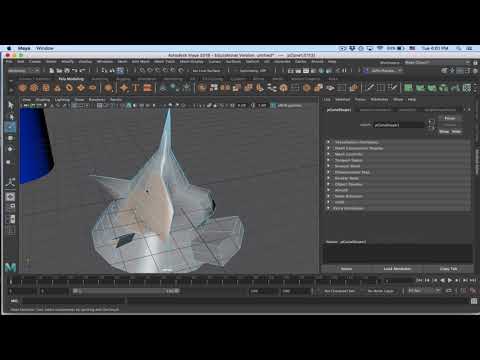Click the Presets button
Image resolution: width=480 pixels, height=360 pixels.
450,125
